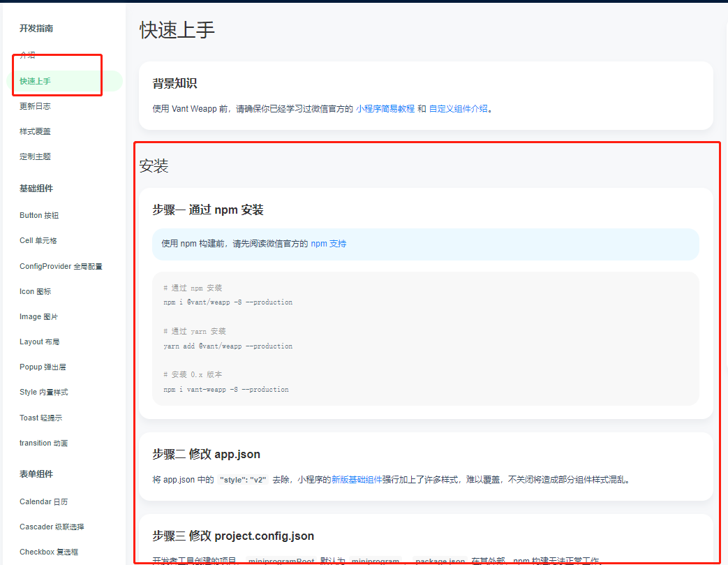Click the npm 支持 link
The image size is (728, 565).
[329, 244]
